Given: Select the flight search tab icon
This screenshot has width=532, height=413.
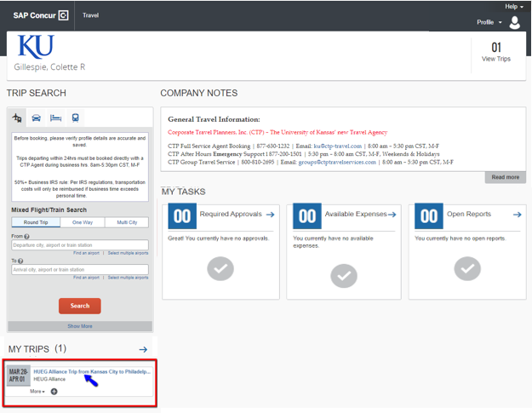Looking at the screenshot, I should 17,118.
